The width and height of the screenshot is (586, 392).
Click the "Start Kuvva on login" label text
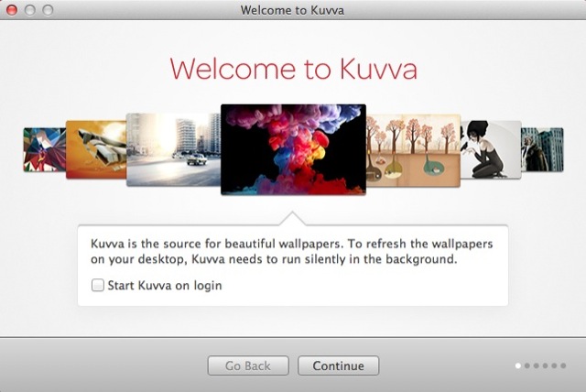tap(165, 286)
